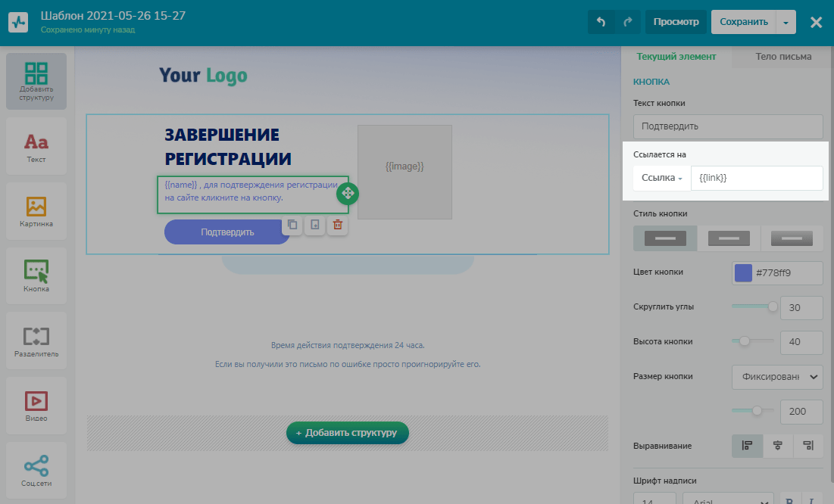Open the Сохранить dropdown arrow

pyautogui.click(x=786, y=23)
